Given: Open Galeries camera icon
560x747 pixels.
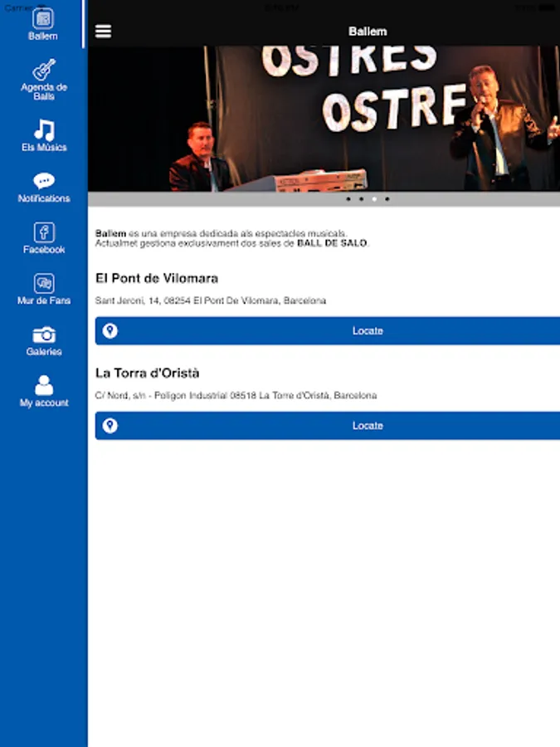Looking at the screenshot, I should [x=44, y=335].
